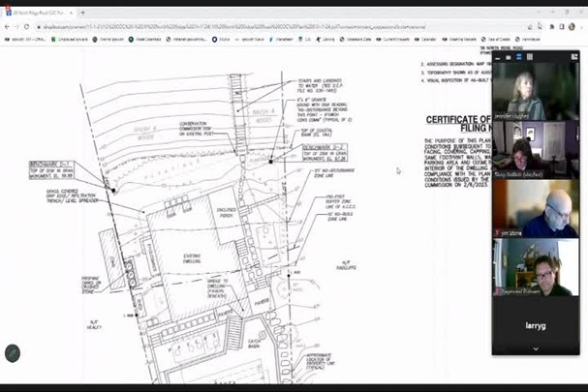This screenshot has width=588, height=392.
Task: Expand more participants with the bottom chevron
Action: pos(536,348)
